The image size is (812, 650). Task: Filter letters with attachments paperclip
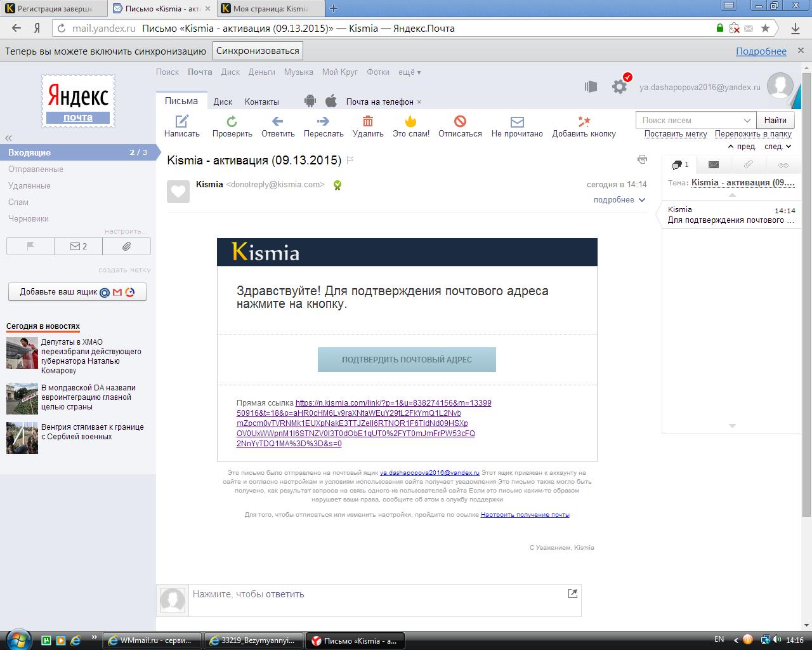coord(126,246)
